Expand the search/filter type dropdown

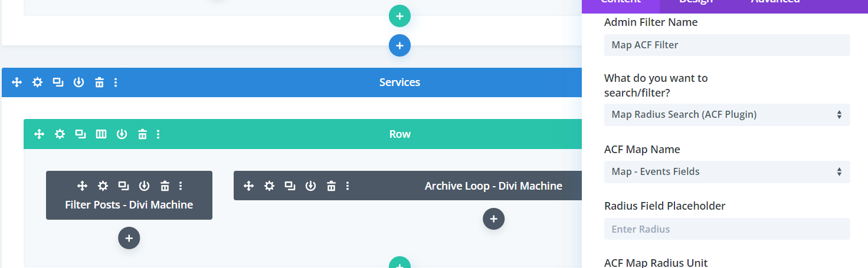pyautogui.click(x=726, y=115)
